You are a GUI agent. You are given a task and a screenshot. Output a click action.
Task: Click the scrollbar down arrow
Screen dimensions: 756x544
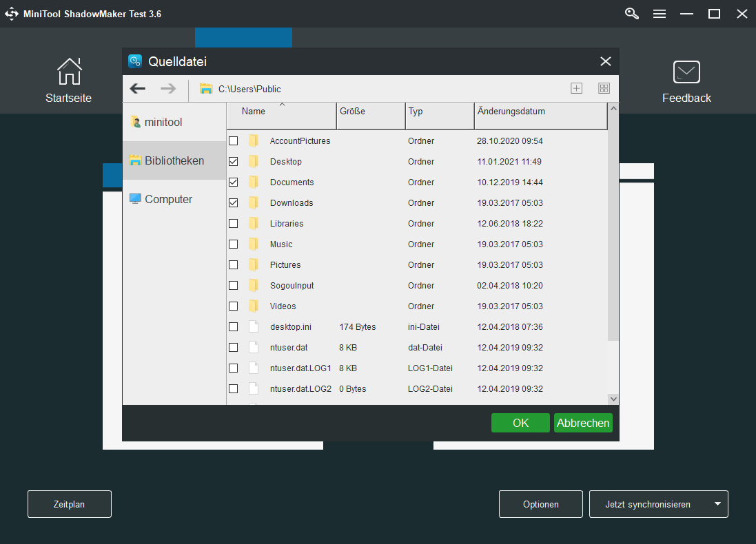click(613, 398)
